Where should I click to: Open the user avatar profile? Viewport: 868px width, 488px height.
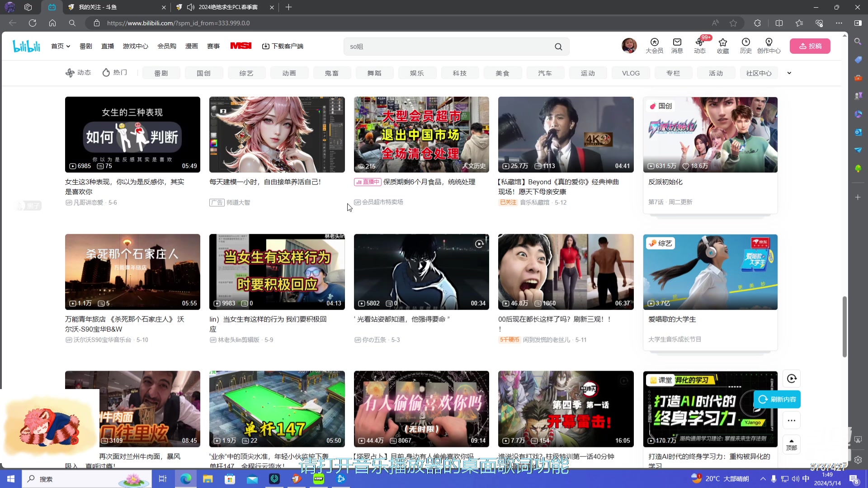click(629, 46)
